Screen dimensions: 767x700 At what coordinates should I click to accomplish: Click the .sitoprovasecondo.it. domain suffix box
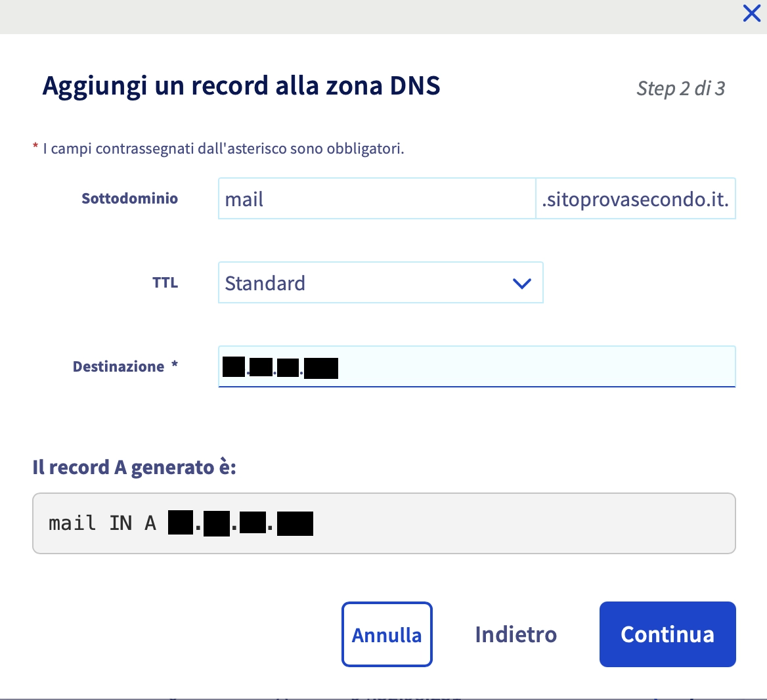(635, 199)
